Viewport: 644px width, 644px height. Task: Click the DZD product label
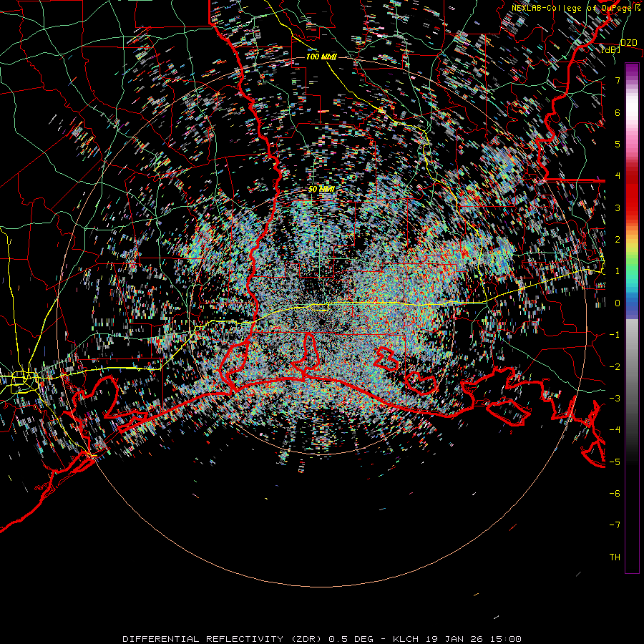(628, 43)
